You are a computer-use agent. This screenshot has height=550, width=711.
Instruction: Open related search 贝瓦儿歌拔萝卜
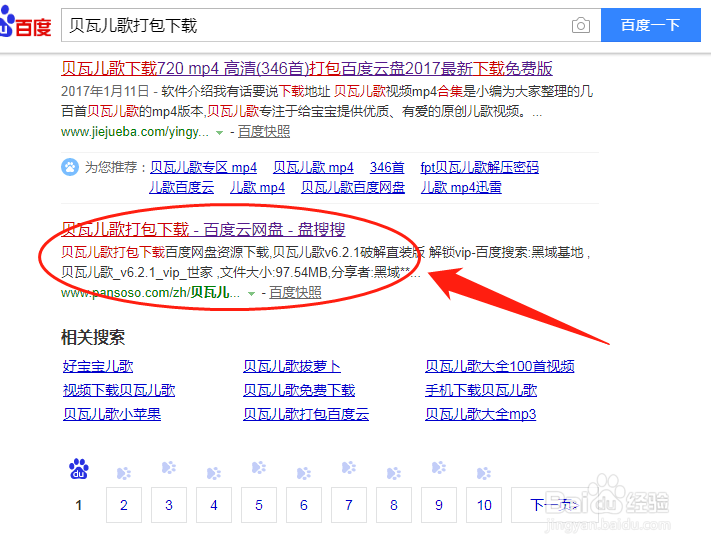pos(292,366)
